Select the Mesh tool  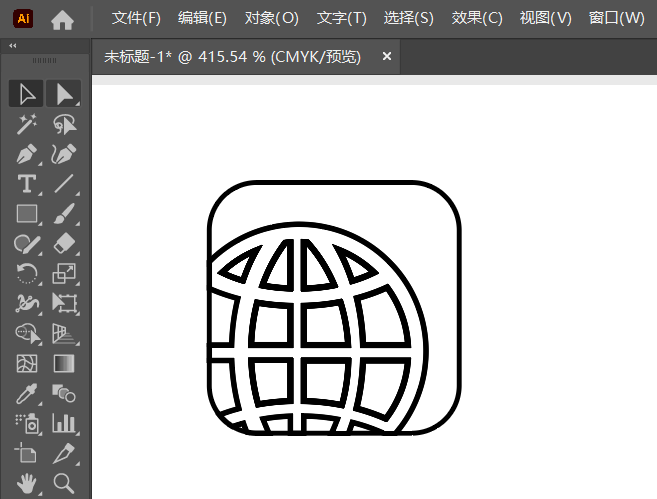27,363
